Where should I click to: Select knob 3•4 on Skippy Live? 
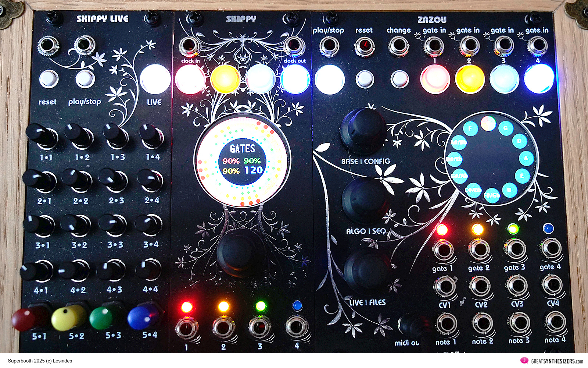pyautogui.click(x=148, y=224)
